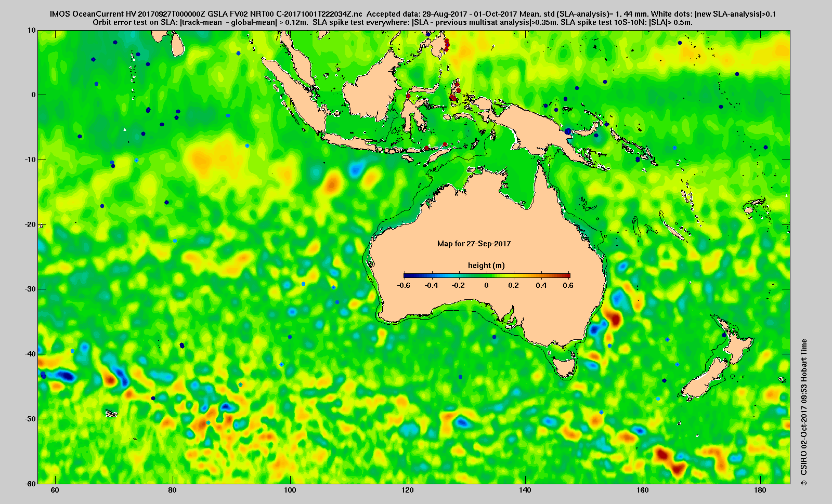Click the 'Map for 27-Sep-2017' label
Screen dimensions: 832x504
[x=474, y=243]
